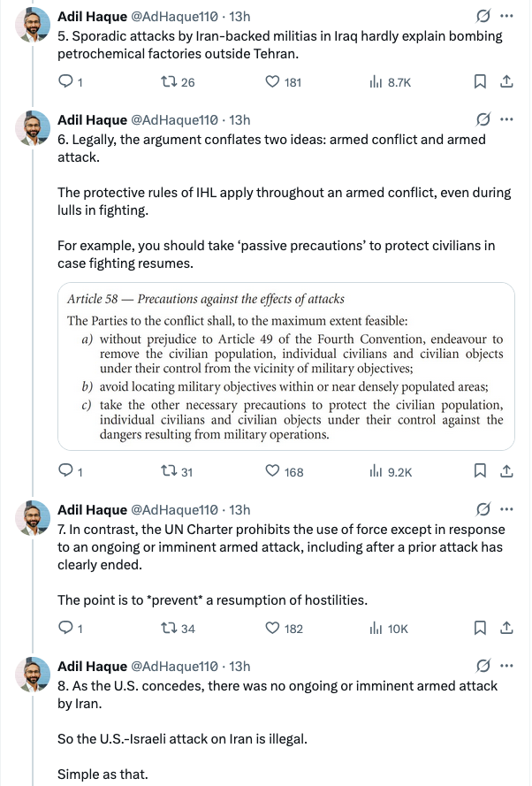Open Adil Haque's profile name on tweet 8
Image resolution: width=532 pixels, height=786 pixels.
pyautogui.click(x=92, y=666)
